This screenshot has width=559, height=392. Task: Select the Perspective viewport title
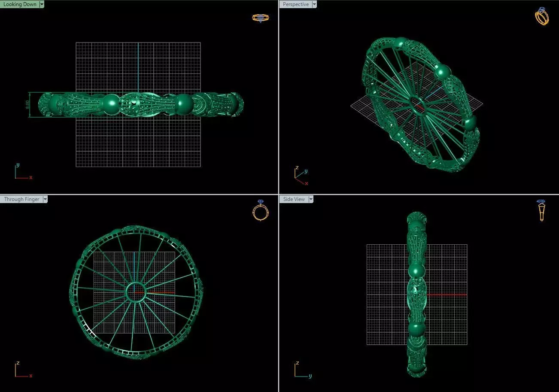(x=296, y=4)
